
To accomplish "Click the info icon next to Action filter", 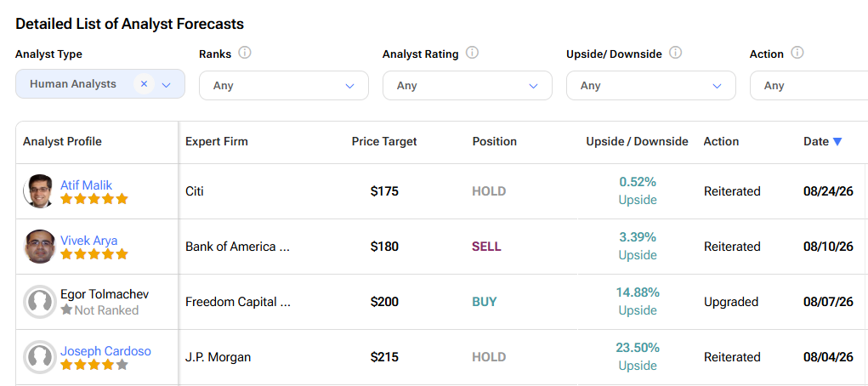I will click(x=797, y=53).
